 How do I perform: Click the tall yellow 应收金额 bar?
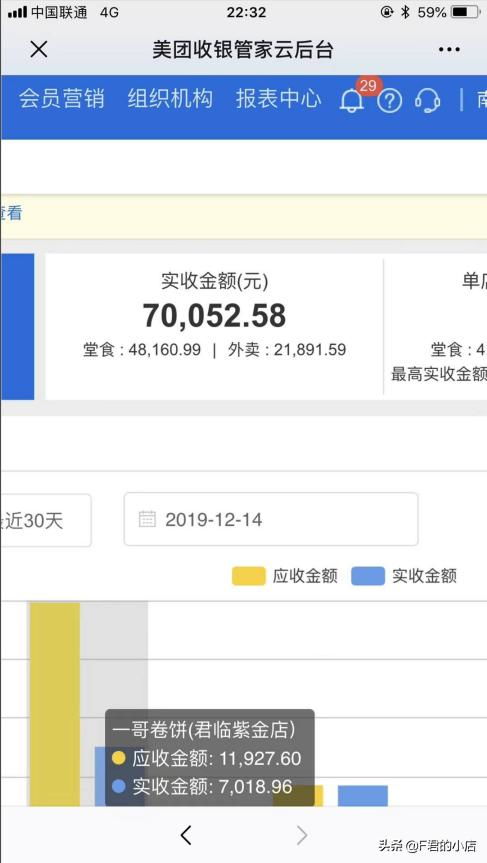[x=54, y=704]
